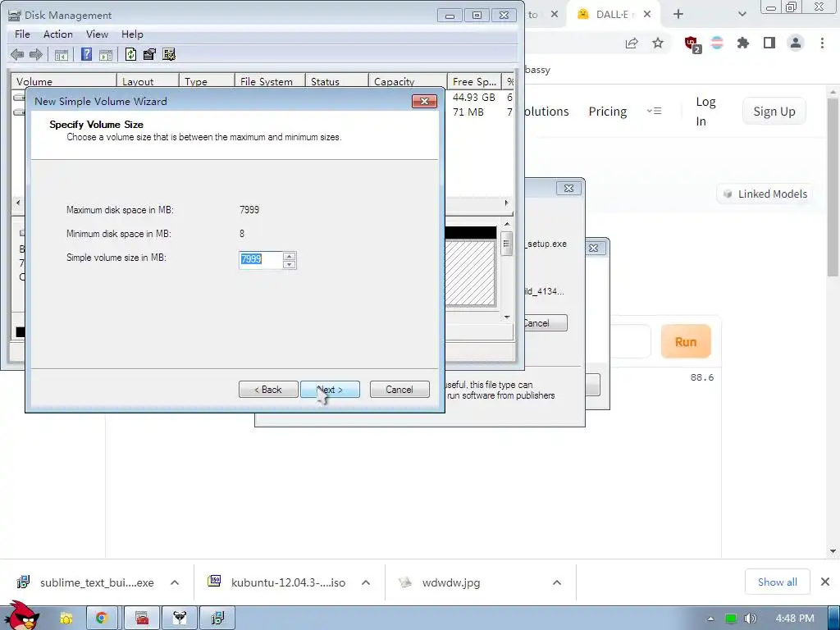Click the Log In link
840x630 pixels.
click(705, 112)
